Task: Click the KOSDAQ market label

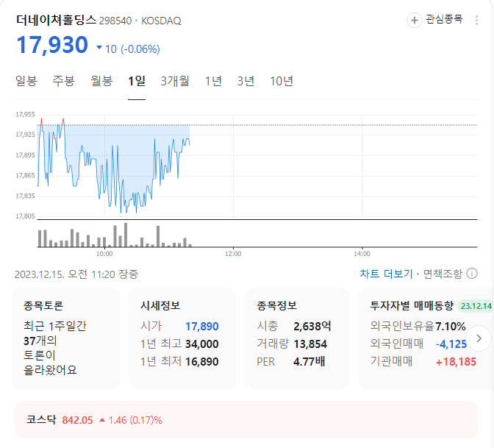Action: (161, 21)
